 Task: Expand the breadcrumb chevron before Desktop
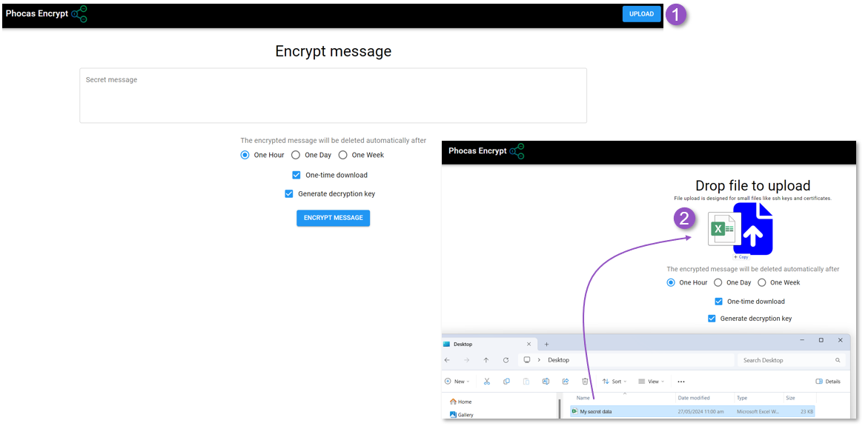pos(539,360)
